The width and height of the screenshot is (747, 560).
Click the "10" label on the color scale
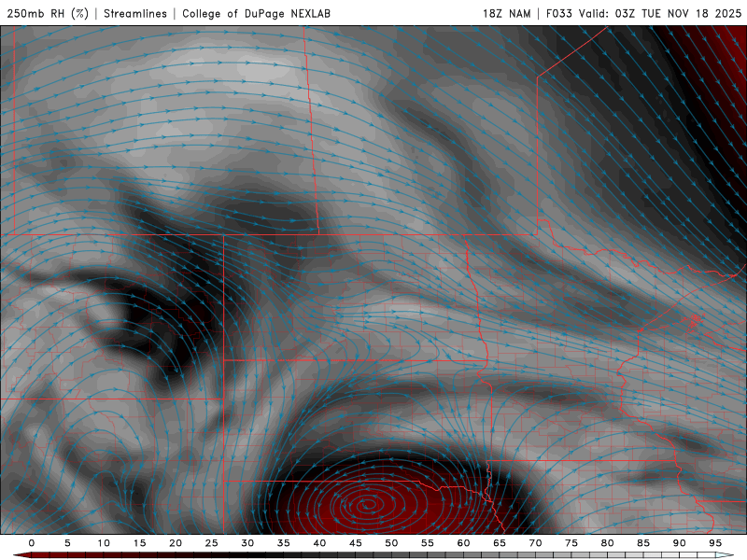(x=104, y=543)
